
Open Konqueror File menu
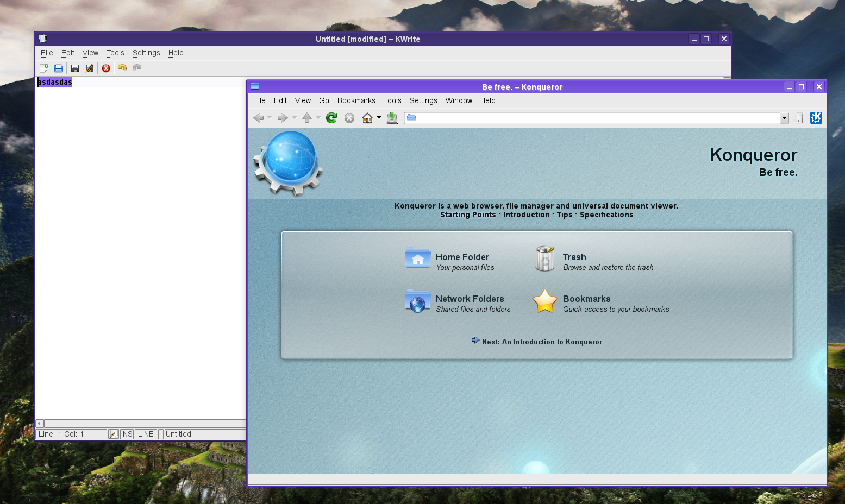coord(259,100)
